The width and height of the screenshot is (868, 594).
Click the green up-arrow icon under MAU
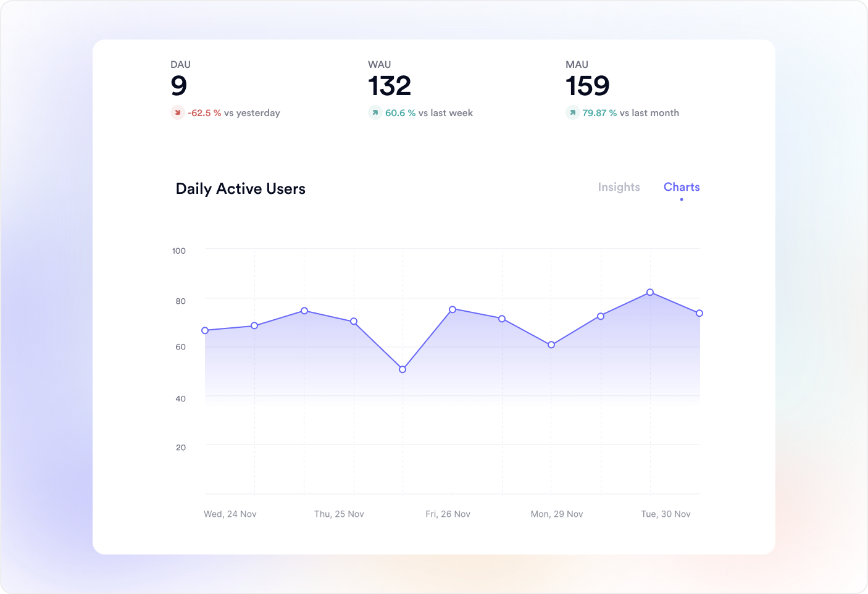(572, 112)
